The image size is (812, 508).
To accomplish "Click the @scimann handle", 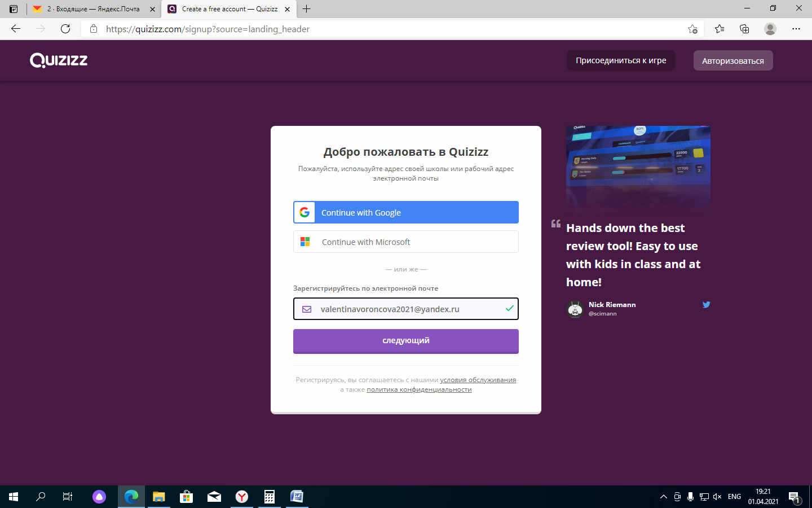I will coord(603,314).
